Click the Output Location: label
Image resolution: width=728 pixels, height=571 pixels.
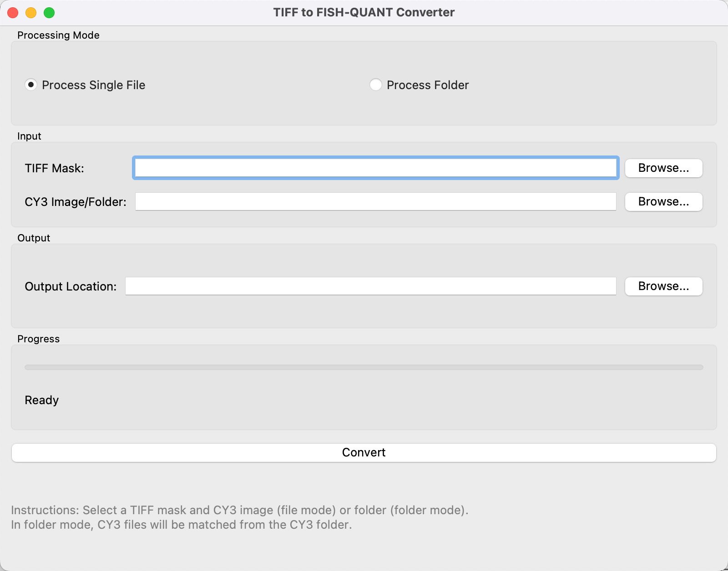coord(71,286)
